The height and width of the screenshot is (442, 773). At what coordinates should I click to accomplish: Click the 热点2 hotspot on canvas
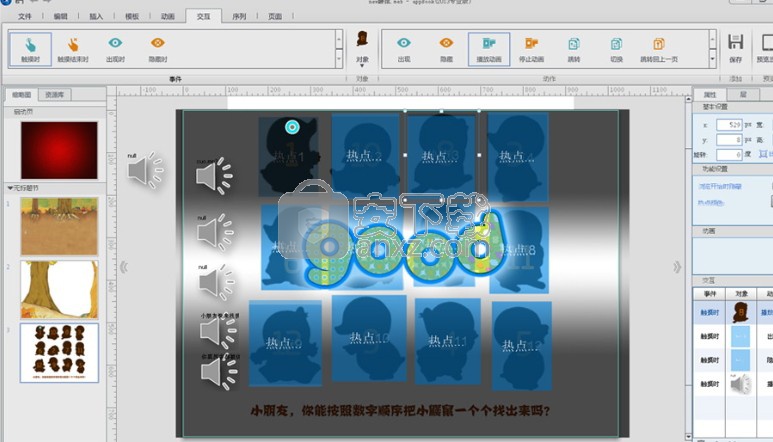(x=365, y=155)
